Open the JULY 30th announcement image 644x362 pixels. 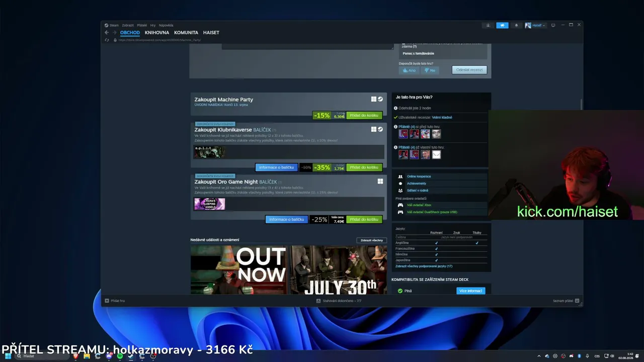pos(339,270)
